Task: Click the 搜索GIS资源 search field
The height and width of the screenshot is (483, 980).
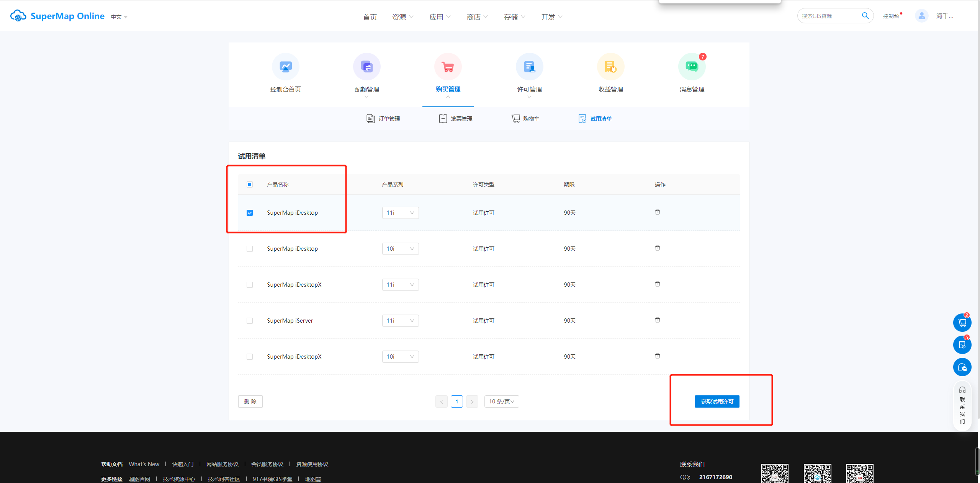Action: (827, 16)
